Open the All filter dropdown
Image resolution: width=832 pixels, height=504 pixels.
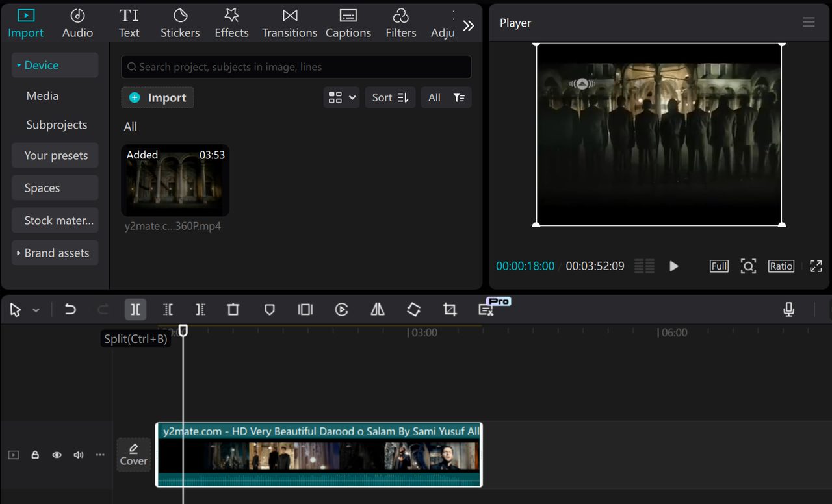446,97
